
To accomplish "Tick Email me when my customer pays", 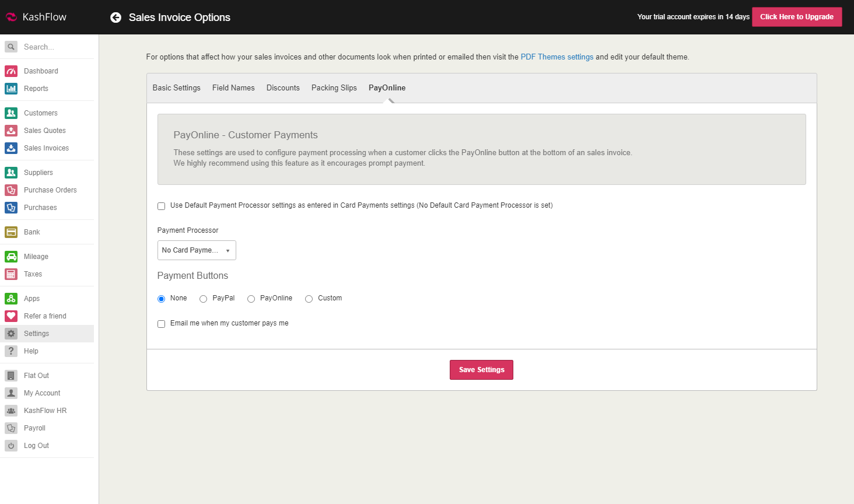I will [x=162, y=324].
